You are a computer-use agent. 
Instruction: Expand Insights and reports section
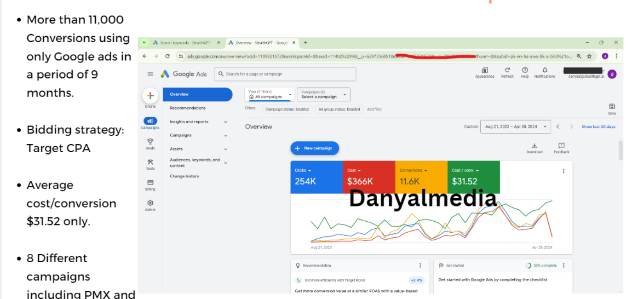click(x=197, y=122)
